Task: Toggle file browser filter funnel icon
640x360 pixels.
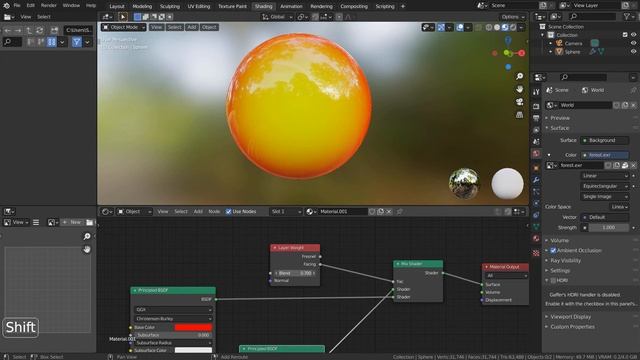Action: point(76,42)
